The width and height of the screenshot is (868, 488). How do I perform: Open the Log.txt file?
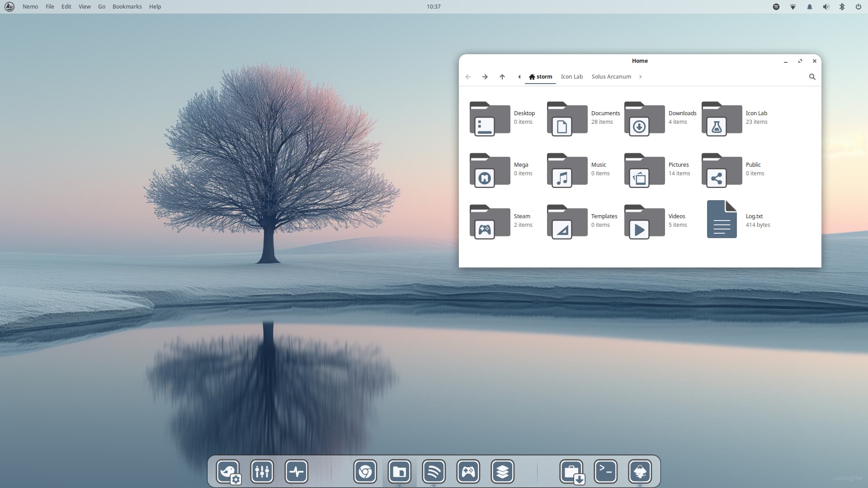point(722,220)
